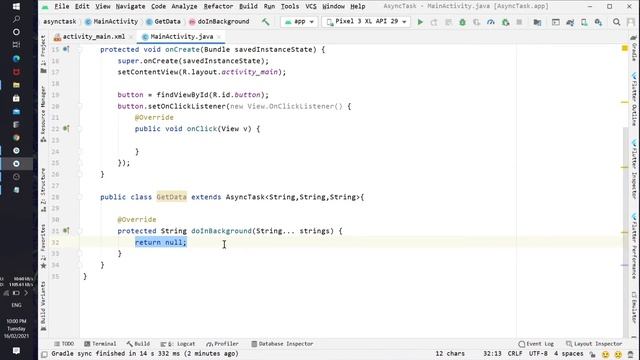
Task: Open the Build menu
Action: click(x=248, y=7)
